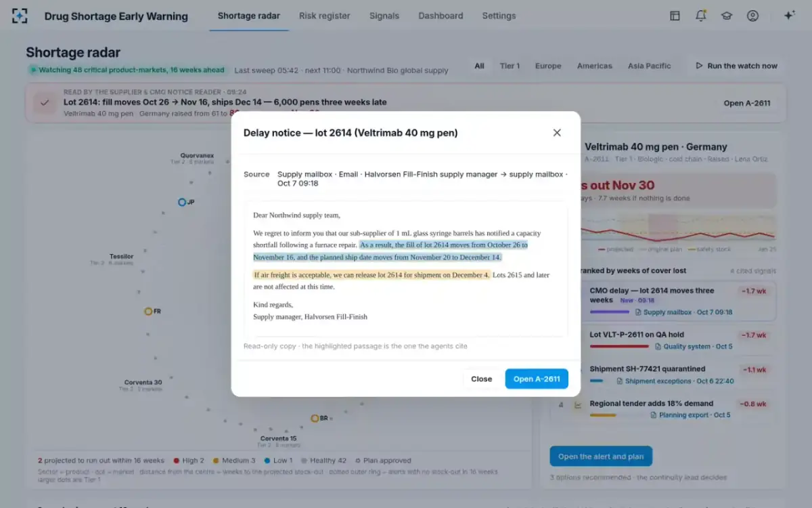Screen dimensions: 812x508
Task: Click Open A-2611 on the lot 2614 banner
Action: click(747, 103)
